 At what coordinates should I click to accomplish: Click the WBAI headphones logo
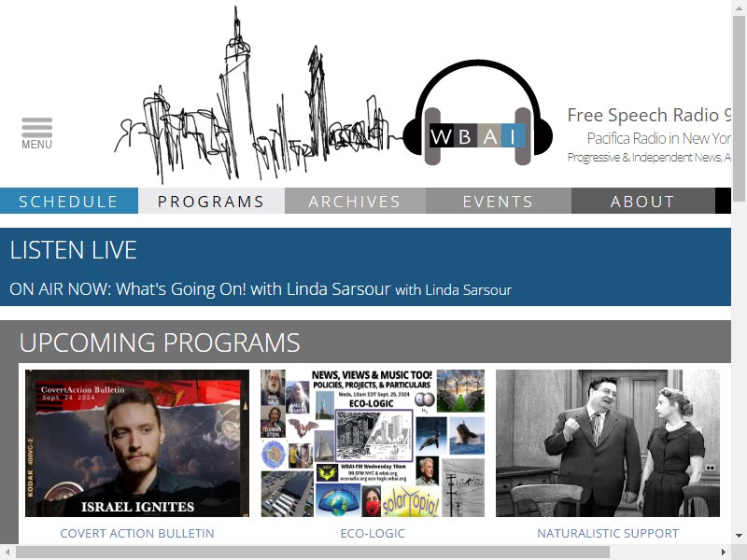click(478, 113)
